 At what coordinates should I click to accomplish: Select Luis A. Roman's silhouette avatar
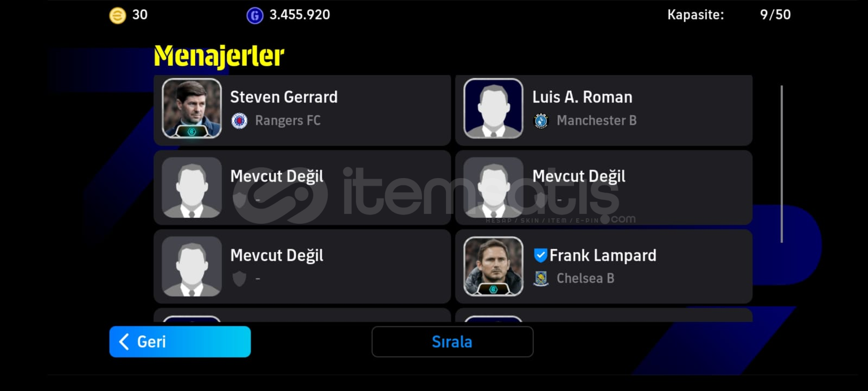tap(494, 108)
